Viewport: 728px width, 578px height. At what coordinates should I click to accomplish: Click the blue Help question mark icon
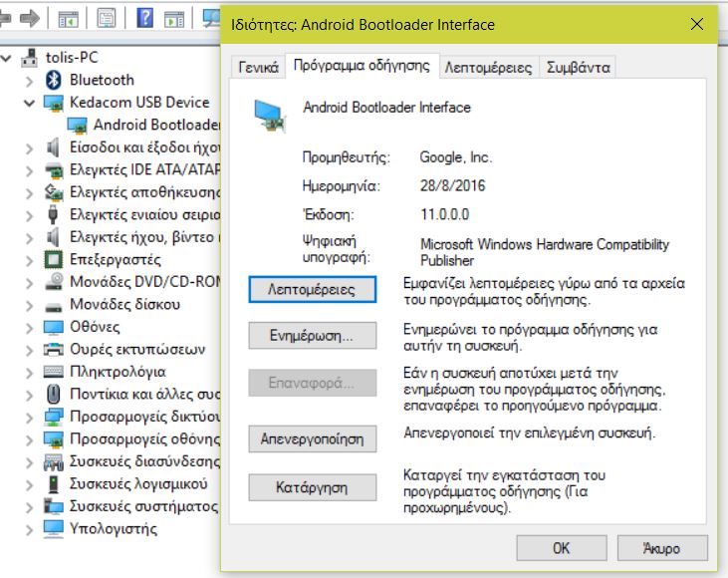(144, 18)
